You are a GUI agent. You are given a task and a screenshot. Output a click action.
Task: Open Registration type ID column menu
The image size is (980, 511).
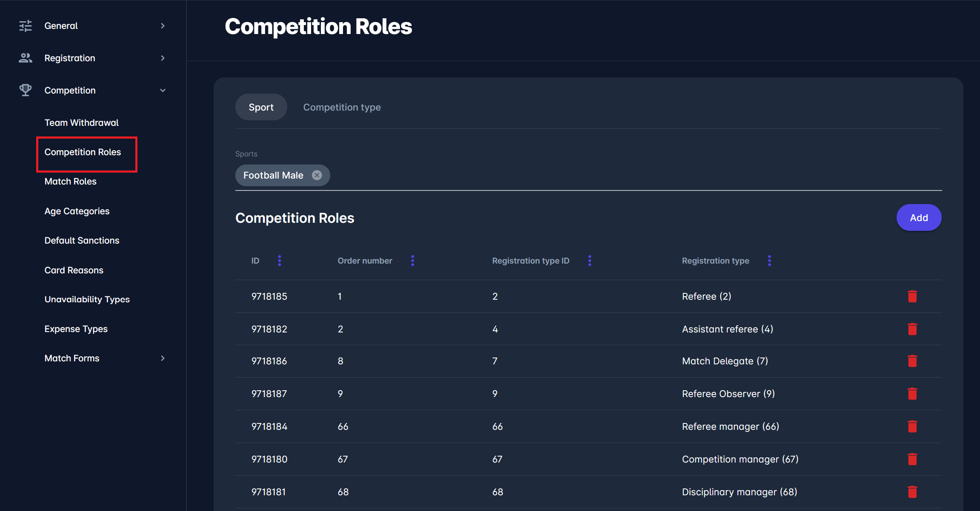589,261
